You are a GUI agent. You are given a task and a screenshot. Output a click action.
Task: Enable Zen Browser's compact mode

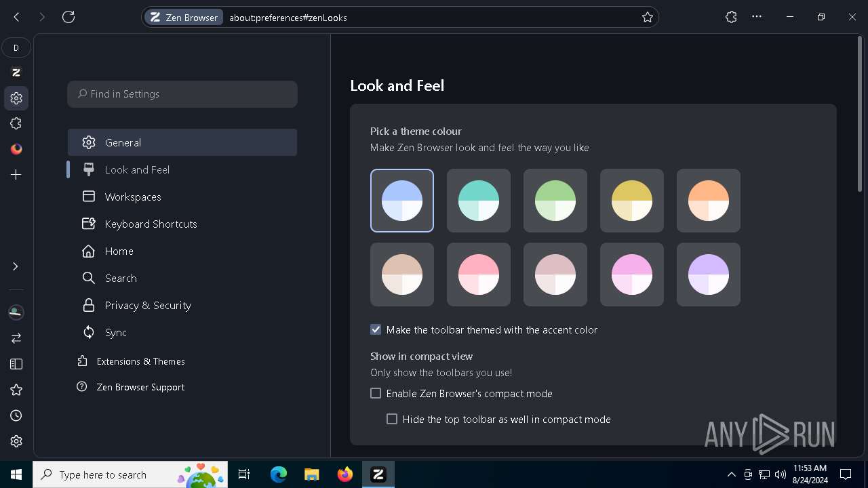point(376,393)
